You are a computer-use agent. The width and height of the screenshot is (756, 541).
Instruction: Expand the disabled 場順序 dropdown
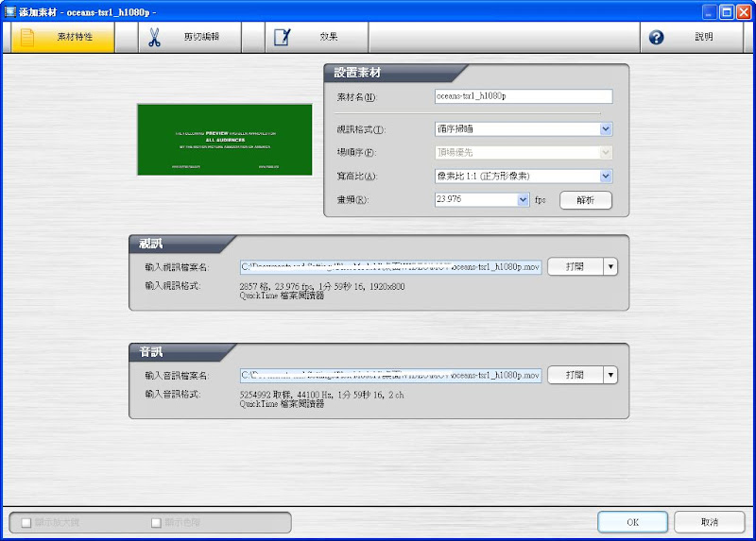606,152
